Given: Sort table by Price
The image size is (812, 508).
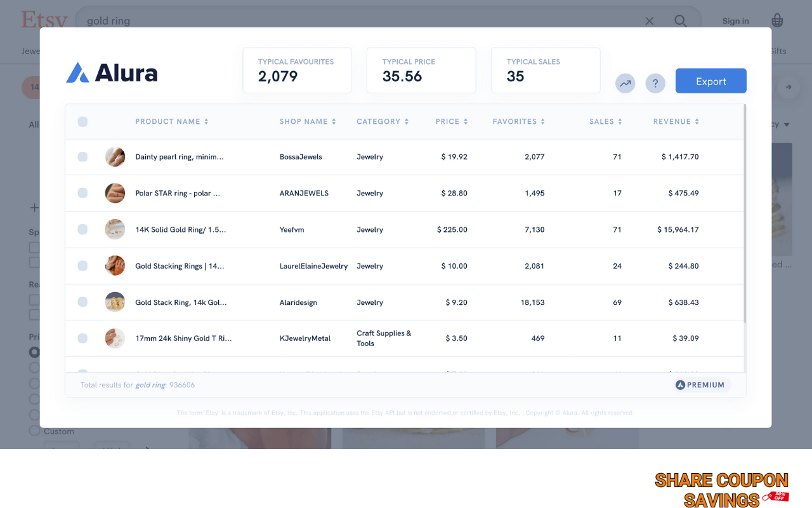Looking at the screenshot, I should [x=452, y=121].
